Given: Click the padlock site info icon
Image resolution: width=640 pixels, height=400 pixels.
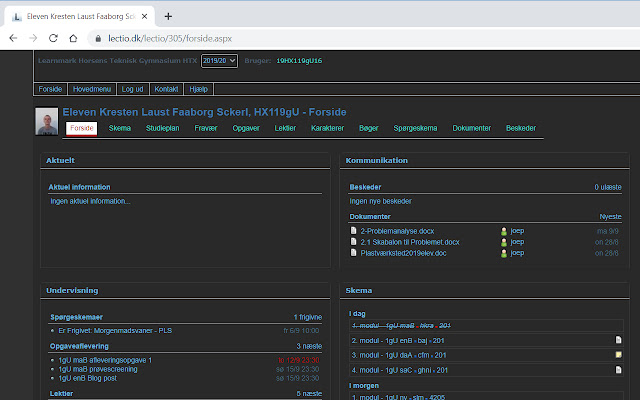Looking at the screenshot, I should point(98,38).
